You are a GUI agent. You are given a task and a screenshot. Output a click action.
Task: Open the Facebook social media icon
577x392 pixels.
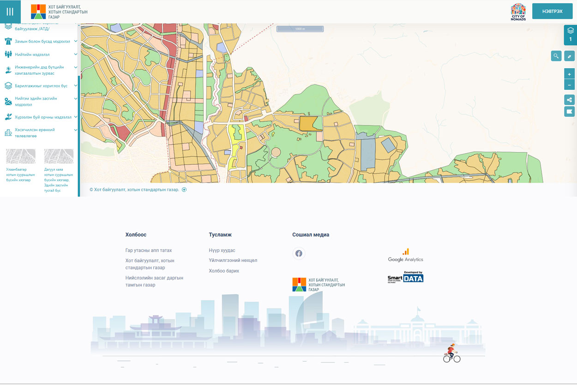[299, 253]
